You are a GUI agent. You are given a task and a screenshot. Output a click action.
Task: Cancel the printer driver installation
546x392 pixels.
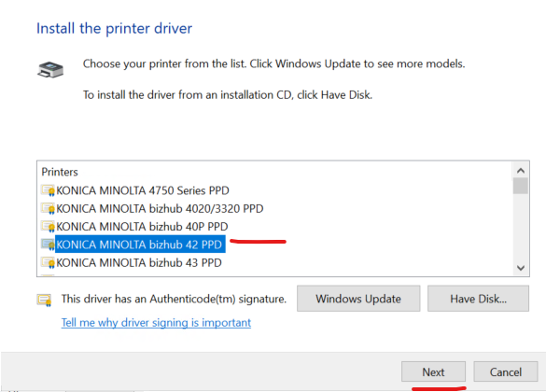[x=506, y=371]
